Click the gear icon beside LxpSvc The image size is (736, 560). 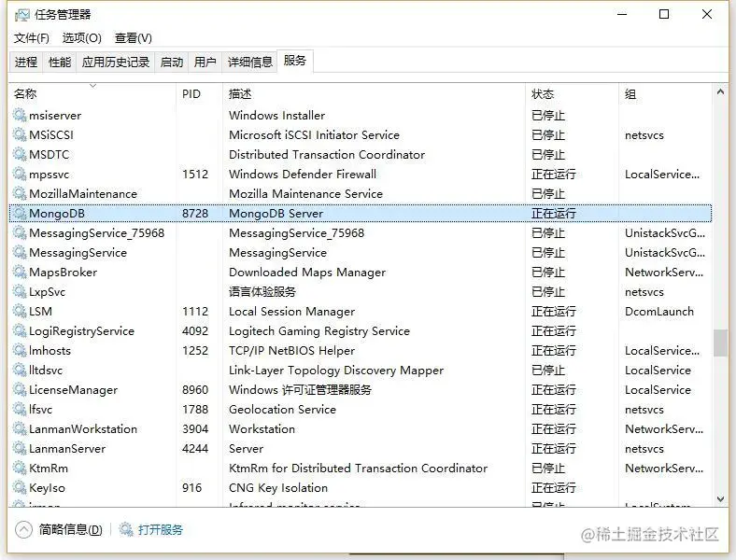click(x=20, y=292)
